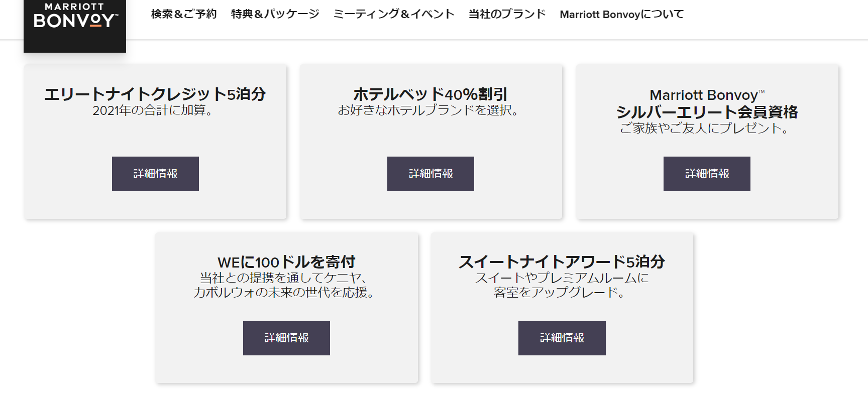Click the WEに100ドルを寄付 heading
Screen dimensions: 868x393
coord(286,261)
